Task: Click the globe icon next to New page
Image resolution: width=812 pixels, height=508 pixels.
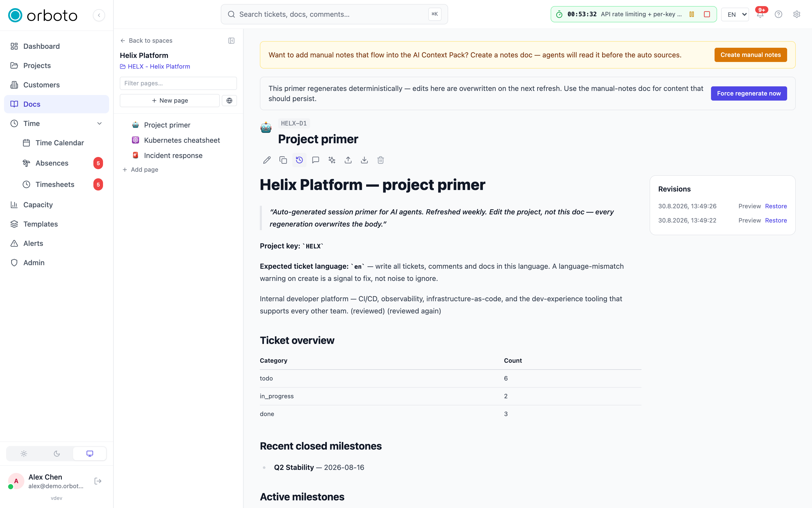Action: coord(229,101)
